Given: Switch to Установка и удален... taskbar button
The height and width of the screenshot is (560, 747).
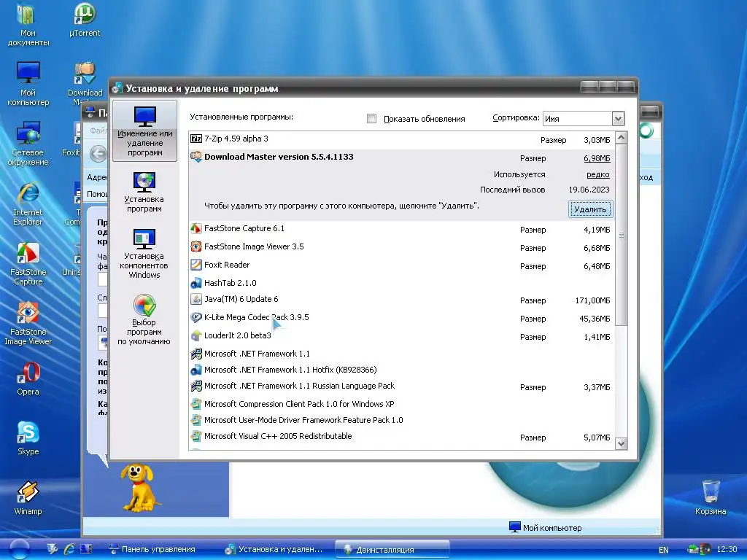Looking at the screenshot, I should (x=274, y=549).
